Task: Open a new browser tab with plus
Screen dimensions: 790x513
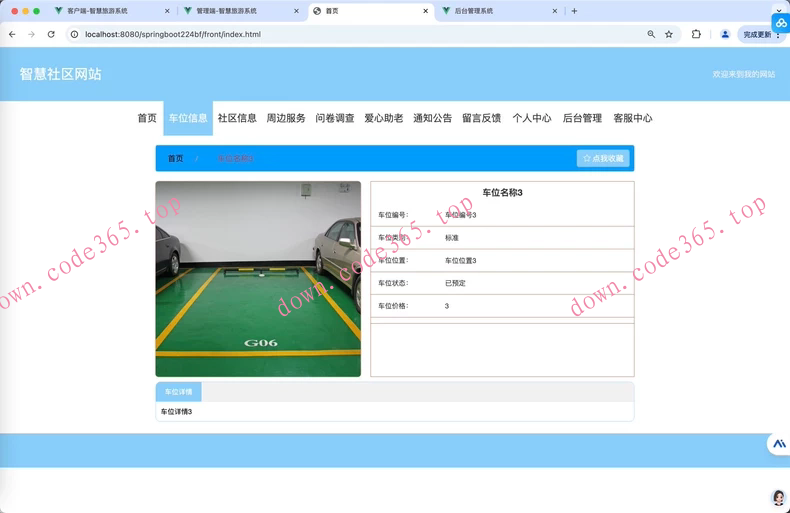Action: coord(574,11)
